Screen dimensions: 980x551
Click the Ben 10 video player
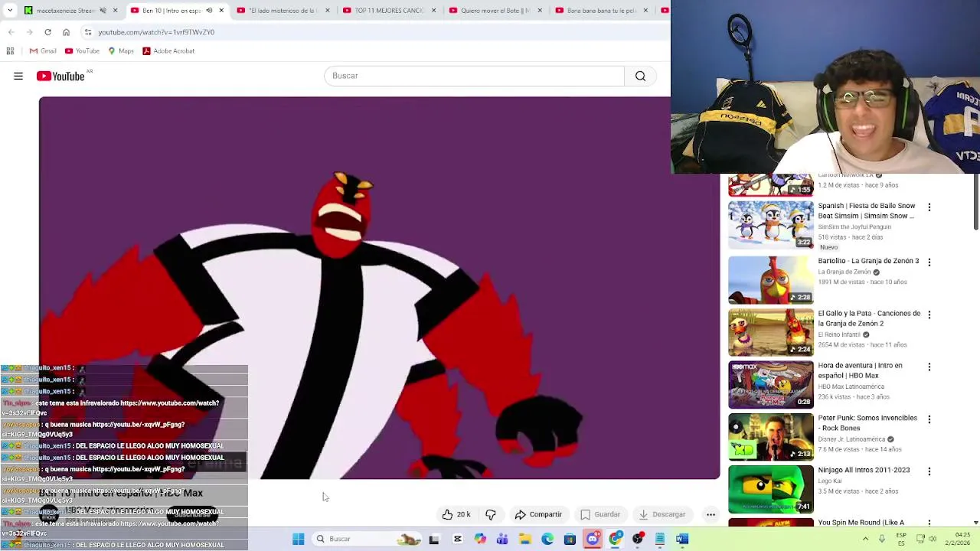pos(380,288)
